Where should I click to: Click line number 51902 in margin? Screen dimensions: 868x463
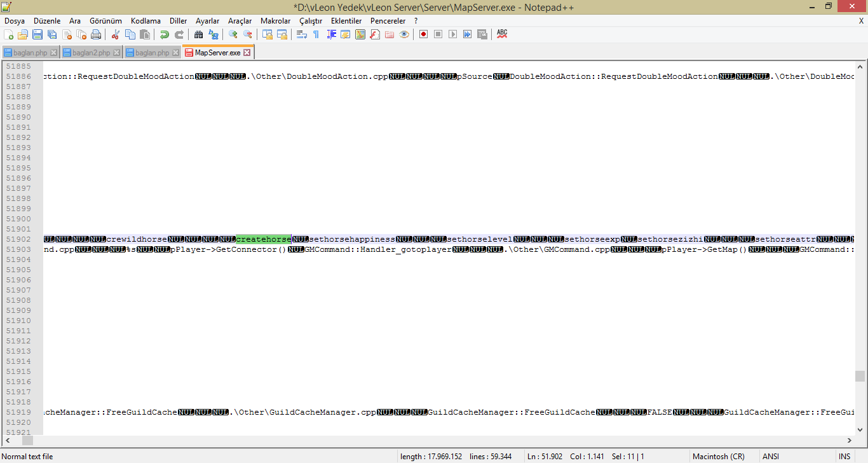click(x=18, y=239)
